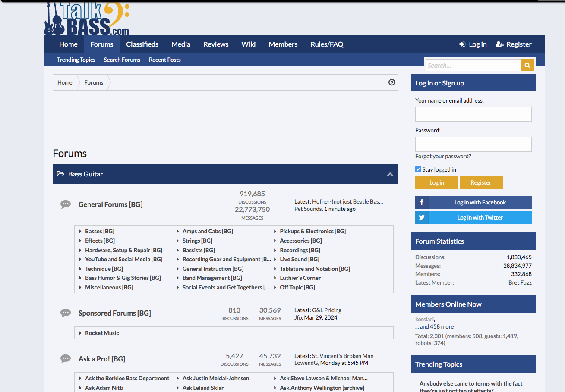Click speech bubble icon next to Ask a Pro!
565x392 pixels.
[66, 359]
